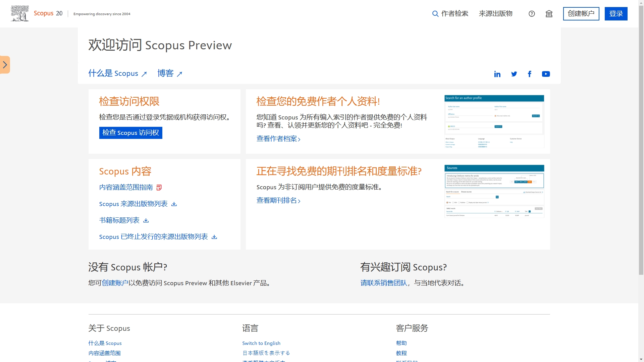Follow the 查看作者档案 link
The height and width of the screenshot is (362, 644).
277,139
